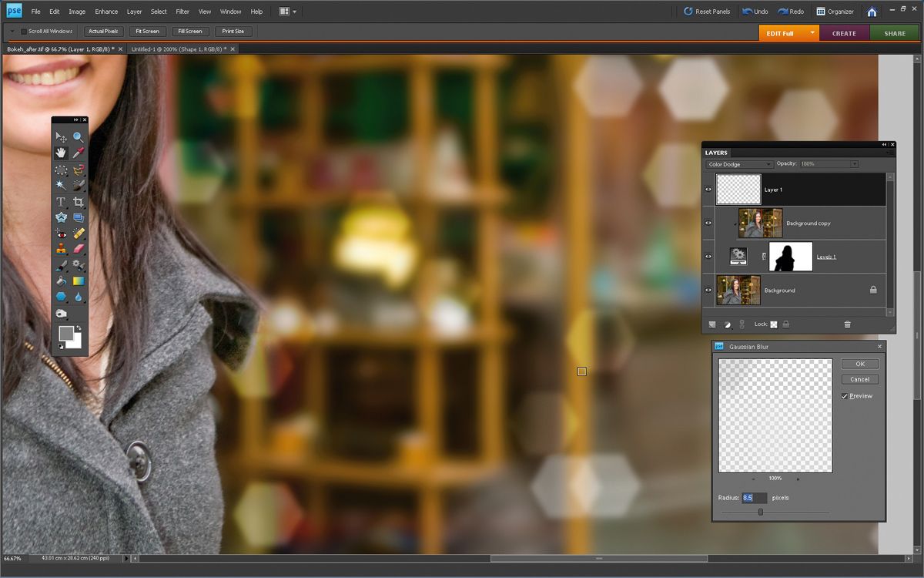Select the Crop tool
924x578 pixels.
pos(78,201)
